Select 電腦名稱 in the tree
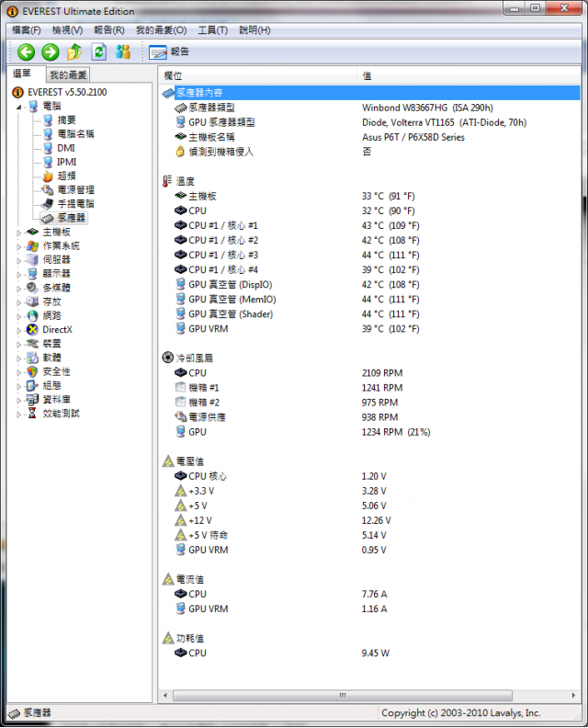The image size is (588, 728). pyautogui.click(x=75, y=134)
